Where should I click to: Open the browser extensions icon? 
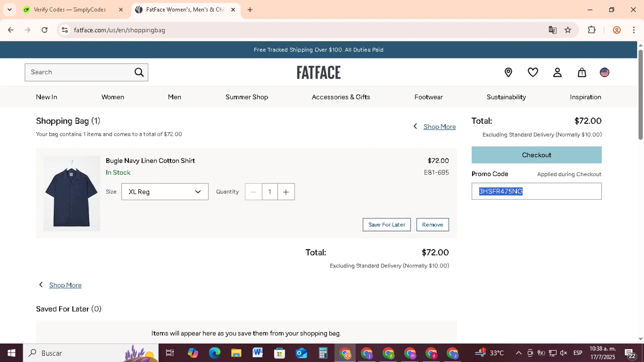point(592,30)
